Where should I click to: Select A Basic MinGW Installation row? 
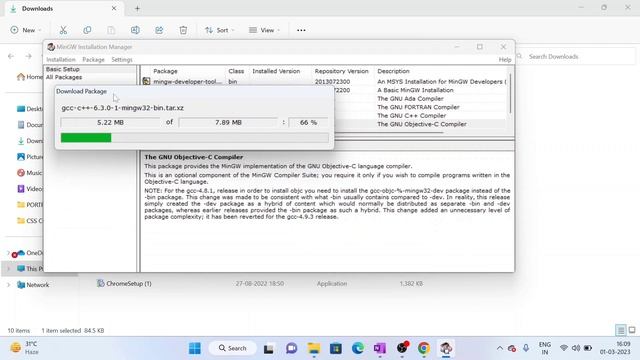click(415, 90)
